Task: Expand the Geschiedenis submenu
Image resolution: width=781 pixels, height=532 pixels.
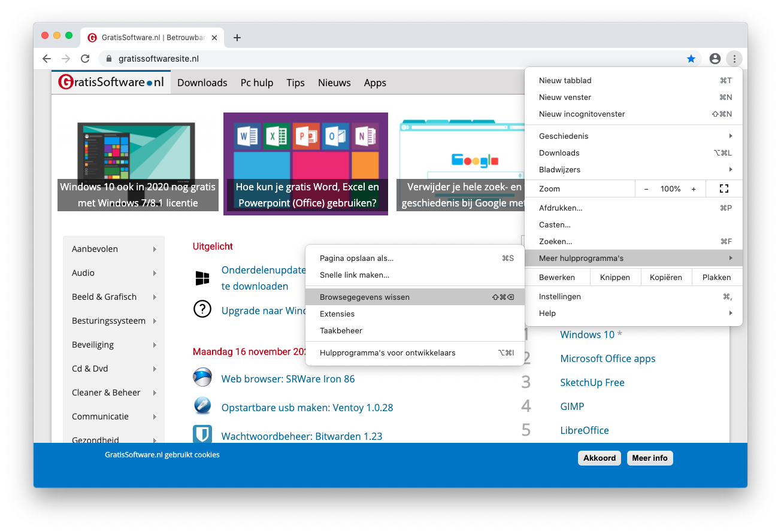Action: click(633, 136)
